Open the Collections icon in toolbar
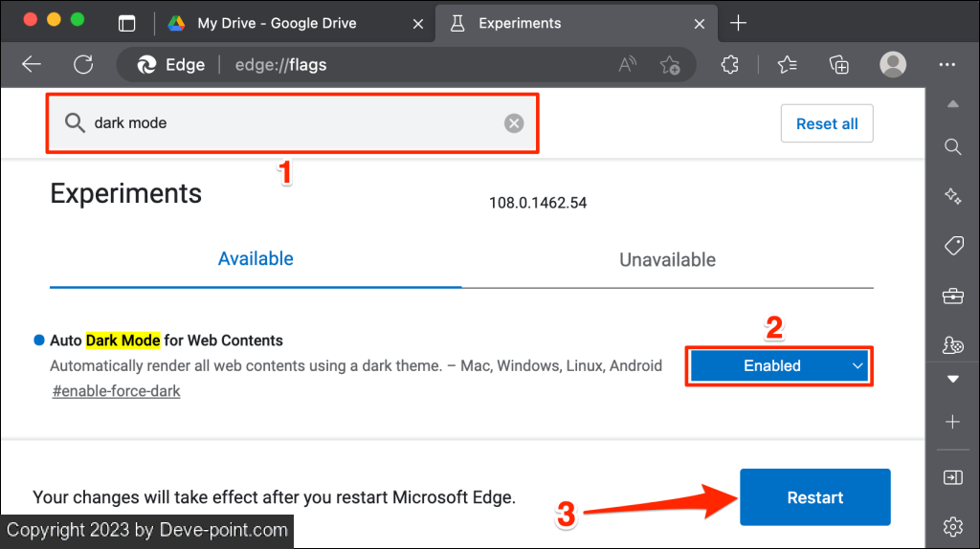The image size is (980, 549). tap(839, 65)
